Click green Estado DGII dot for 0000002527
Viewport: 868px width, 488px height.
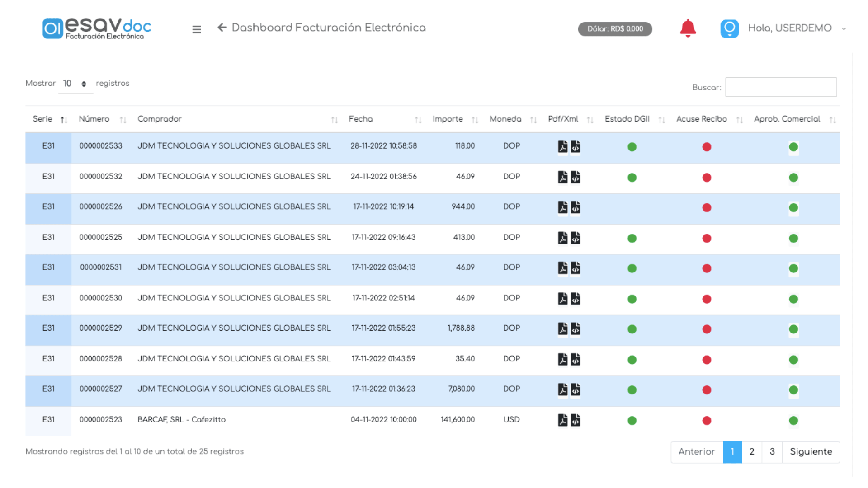pos(632,390)
